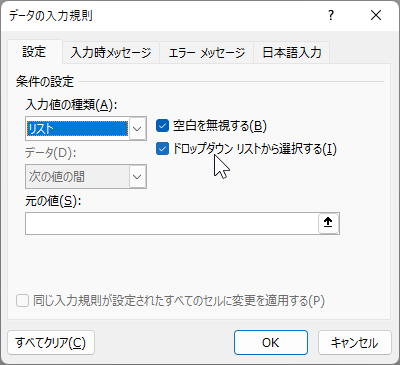Switch to the 入力時メッセージ tab
This screenshot has height=365, width=400.
(x=111, y=53)
